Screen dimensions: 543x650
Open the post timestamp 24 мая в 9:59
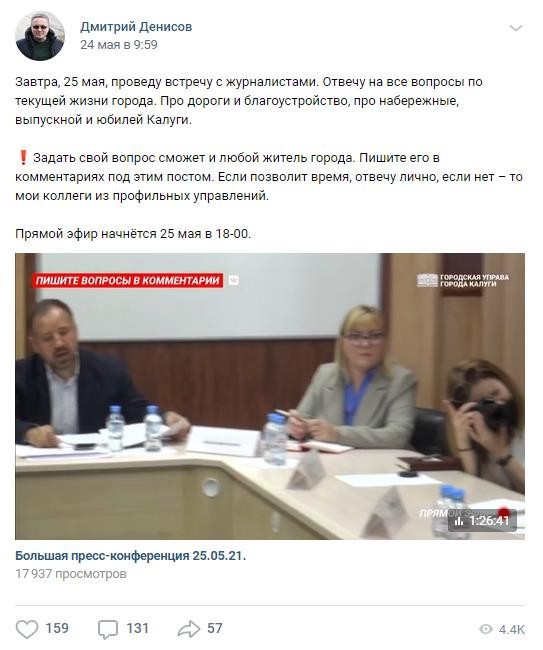[x=119, y=45]
